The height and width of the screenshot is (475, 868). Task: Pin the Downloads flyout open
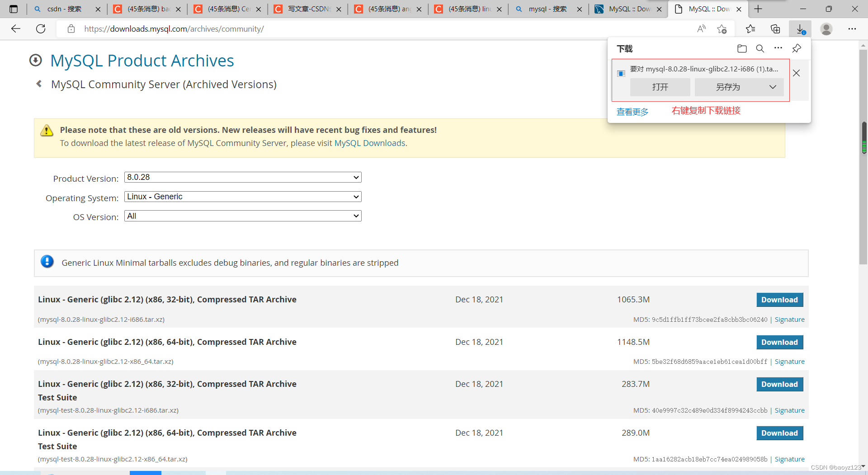click(797, 48)
